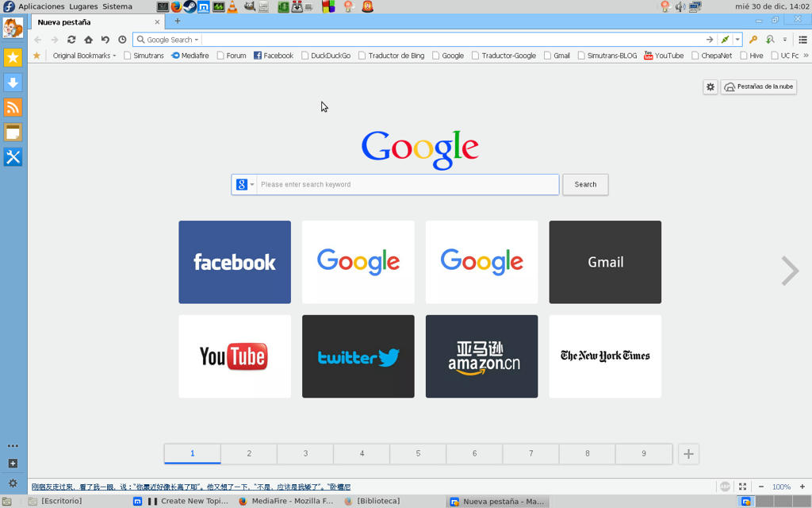812x508 pixels.
Task: Switch to quick access page 9
Action: (644, 453)
